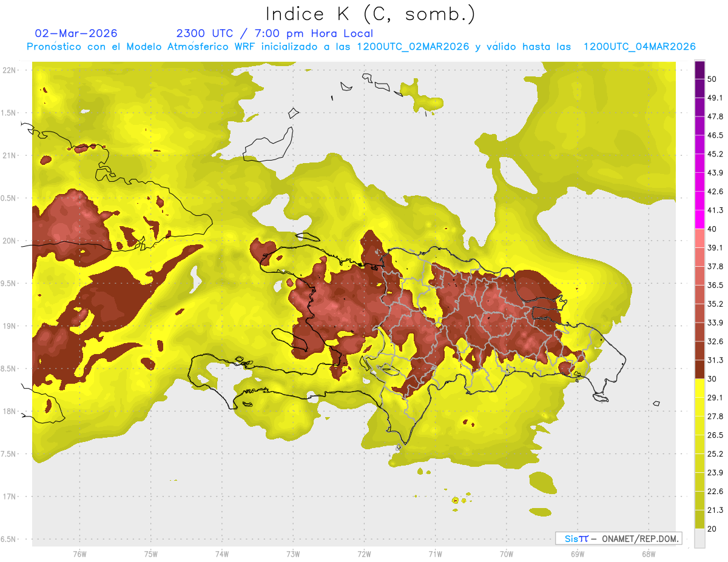Screen dimensions: 728x562
Task: Click the '18N' latitude axis label
Action: [x=10, y=412]
